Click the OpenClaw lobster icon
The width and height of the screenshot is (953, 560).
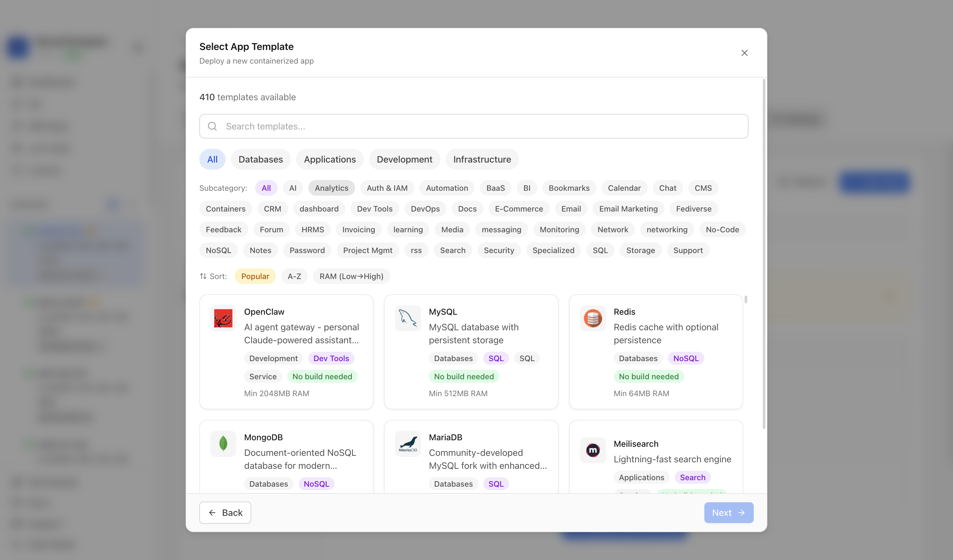click(223, 318)
